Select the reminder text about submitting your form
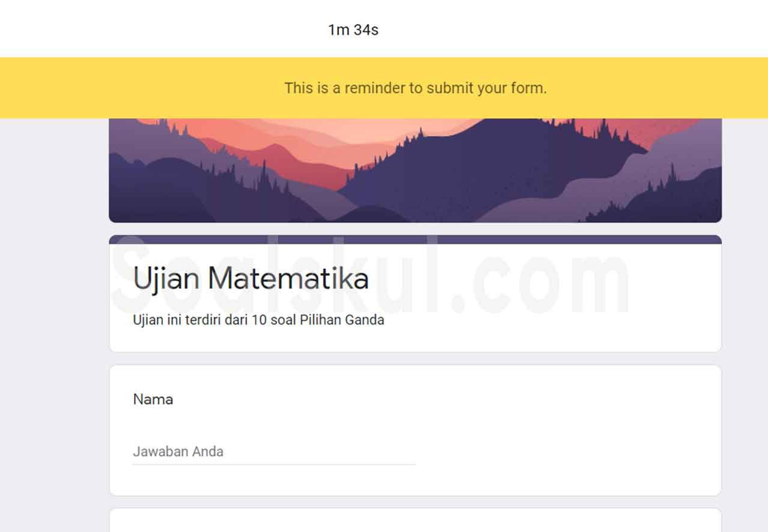 tap(416, 88)
